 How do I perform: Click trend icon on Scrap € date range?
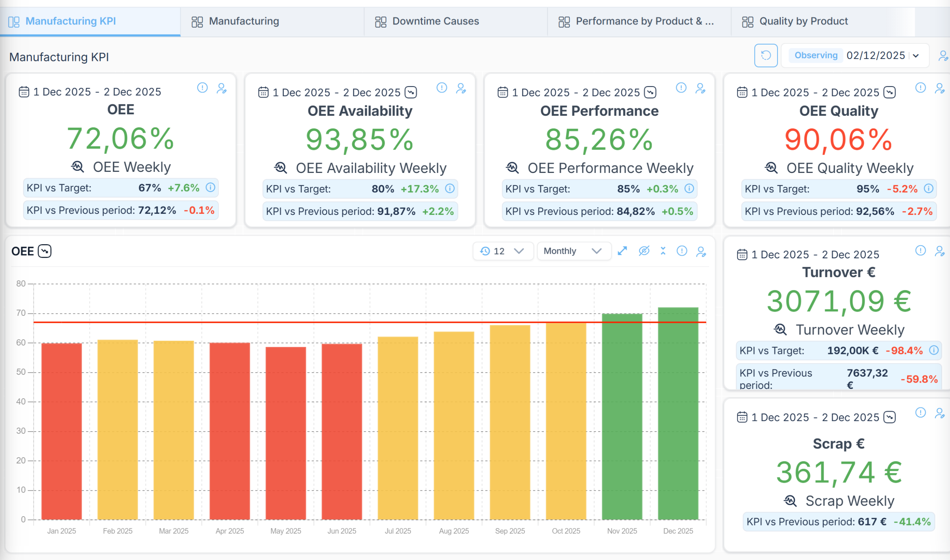tap(889, 417)
